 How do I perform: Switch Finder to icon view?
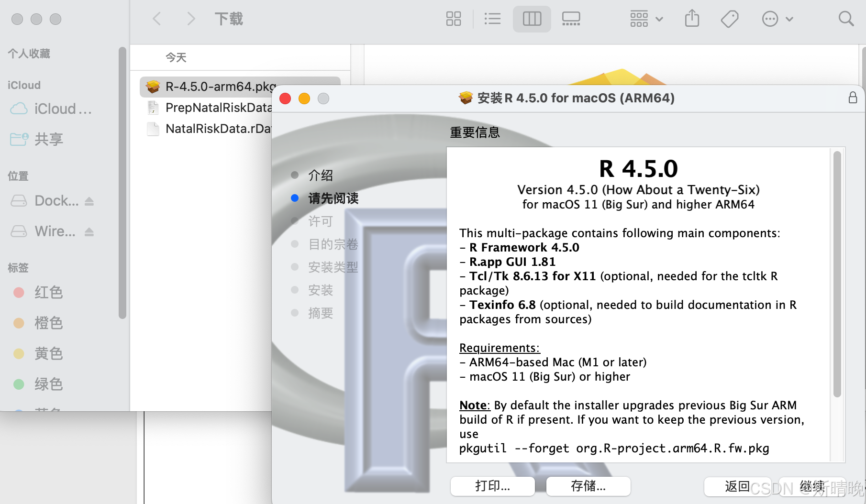point(453,19)
